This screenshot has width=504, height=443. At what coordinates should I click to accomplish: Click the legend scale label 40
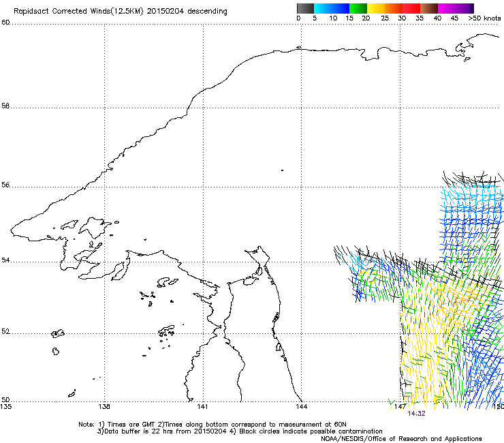(x=437, y=18)
